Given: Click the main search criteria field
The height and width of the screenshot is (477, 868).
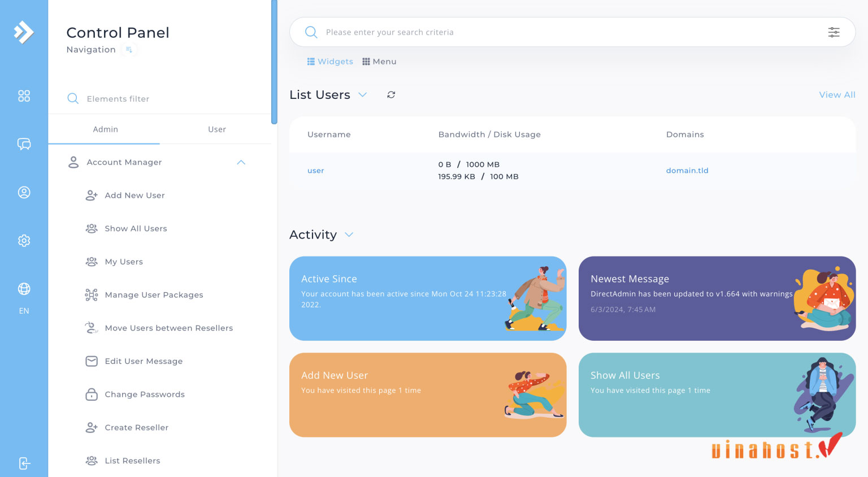Looking at the screenshot, I should pos(565,32).
